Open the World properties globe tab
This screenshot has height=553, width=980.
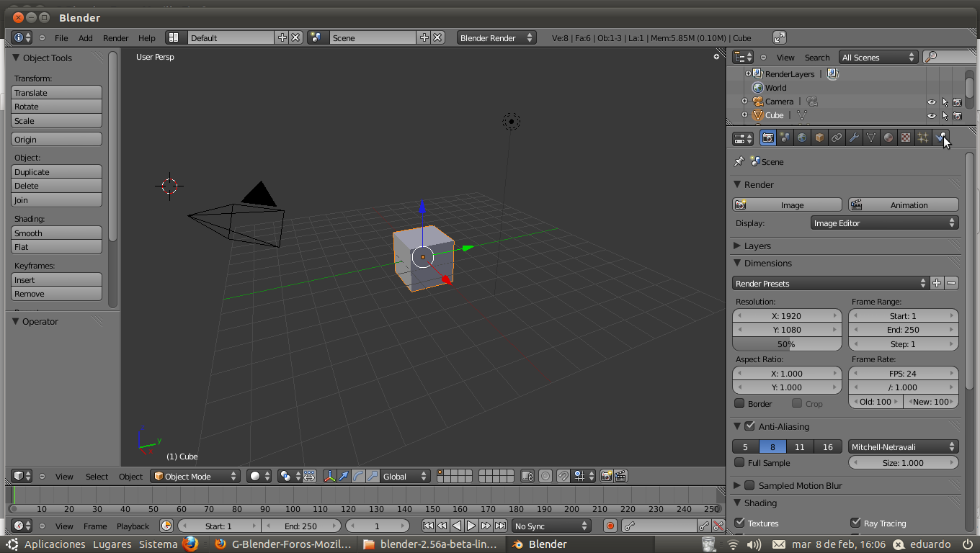(802, 138)
